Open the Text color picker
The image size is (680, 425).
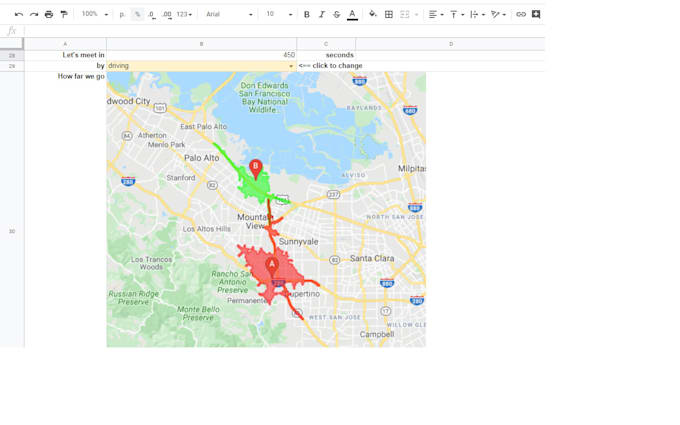point(352,14)
